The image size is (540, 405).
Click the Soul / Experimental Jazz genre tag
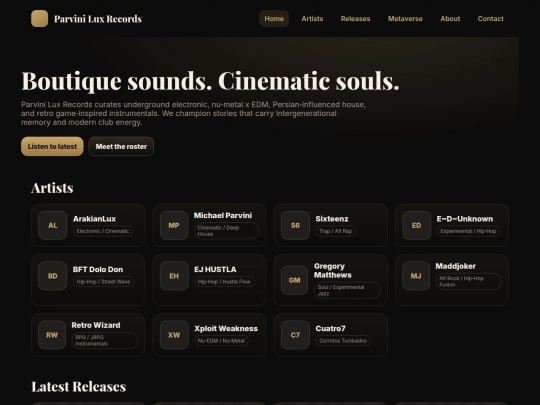347,290
